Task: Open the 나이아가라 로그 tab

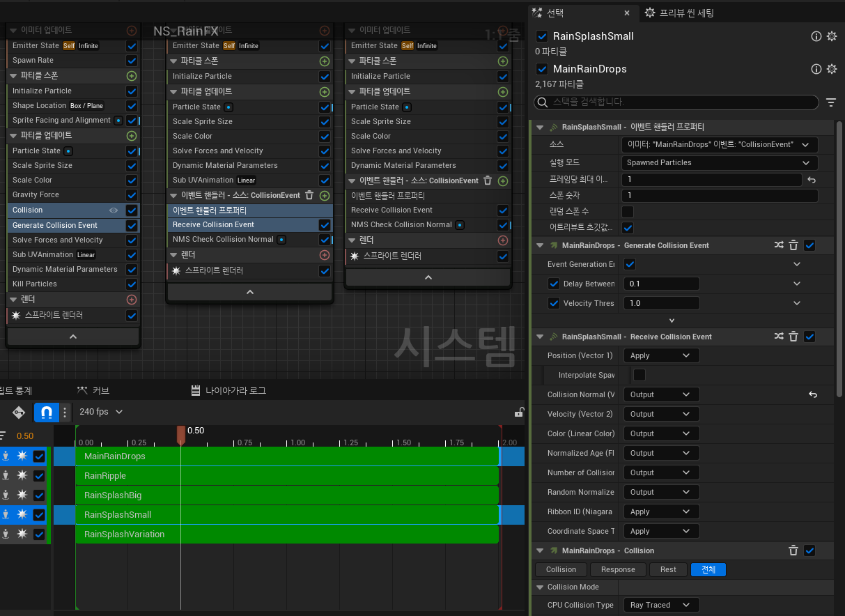Action: (228, 390)
